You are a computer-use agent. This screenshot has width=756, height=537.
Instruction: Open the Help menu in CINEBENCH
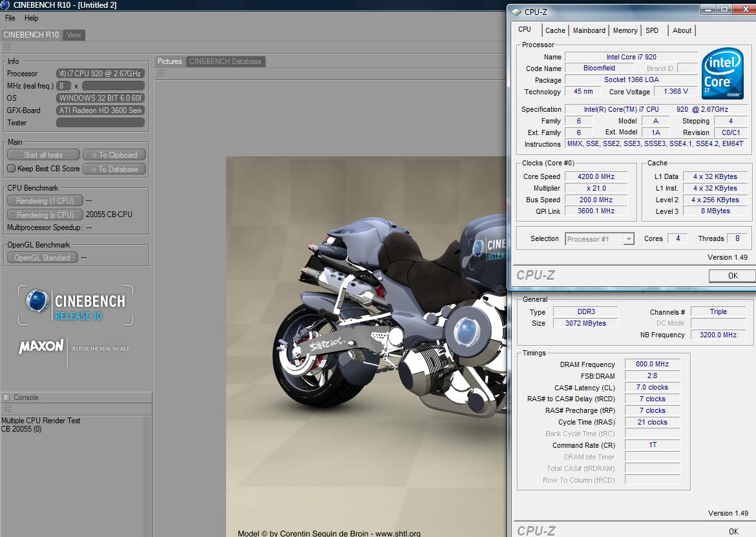pyautogui.click(x=32, y=18)
